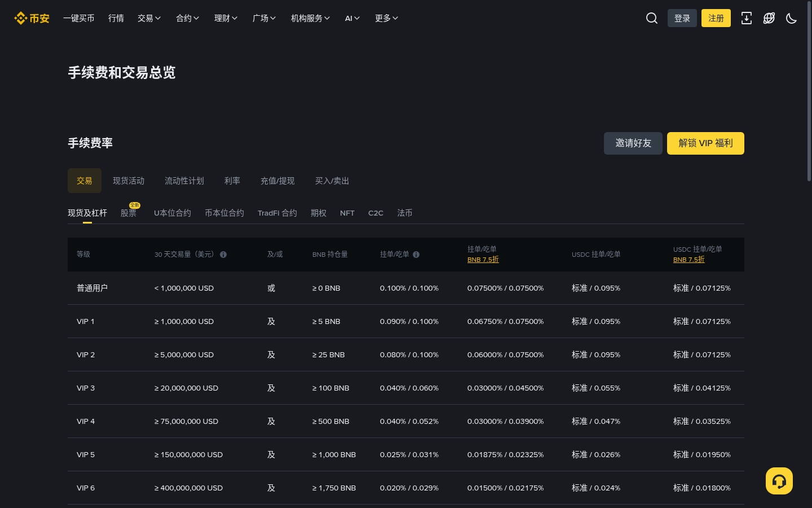Toggle dark mode moon icon
Screen dimensions: 812x508
click(792, 18)
